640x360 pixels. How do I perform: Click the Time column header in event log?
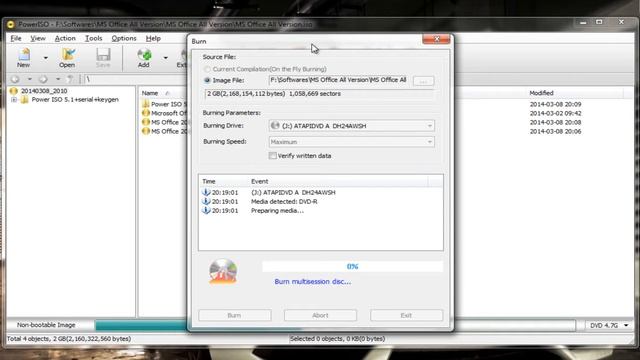[x=209, y=181]
